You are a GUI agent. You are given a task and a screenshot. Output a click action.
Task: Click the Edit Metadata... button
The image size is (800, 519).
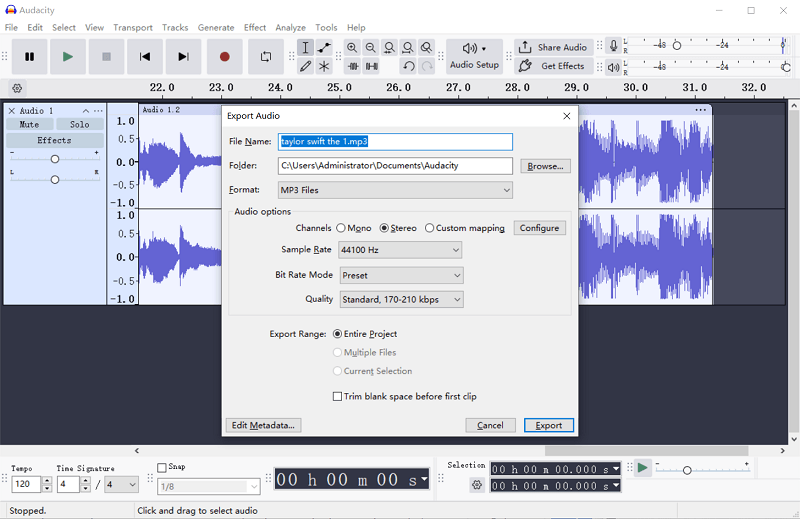click(x=263, y=426)
